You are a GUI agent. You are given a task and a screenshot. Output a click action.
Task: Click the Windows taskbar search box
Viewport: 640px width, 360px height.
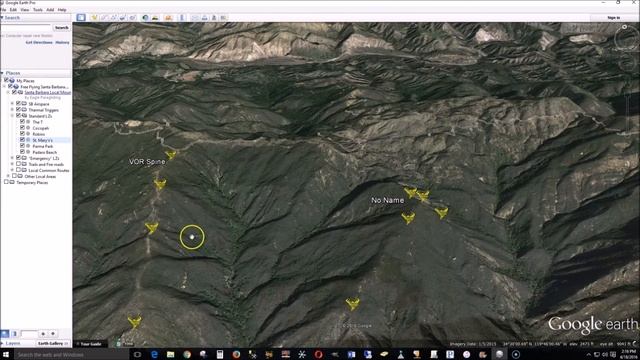72,354
